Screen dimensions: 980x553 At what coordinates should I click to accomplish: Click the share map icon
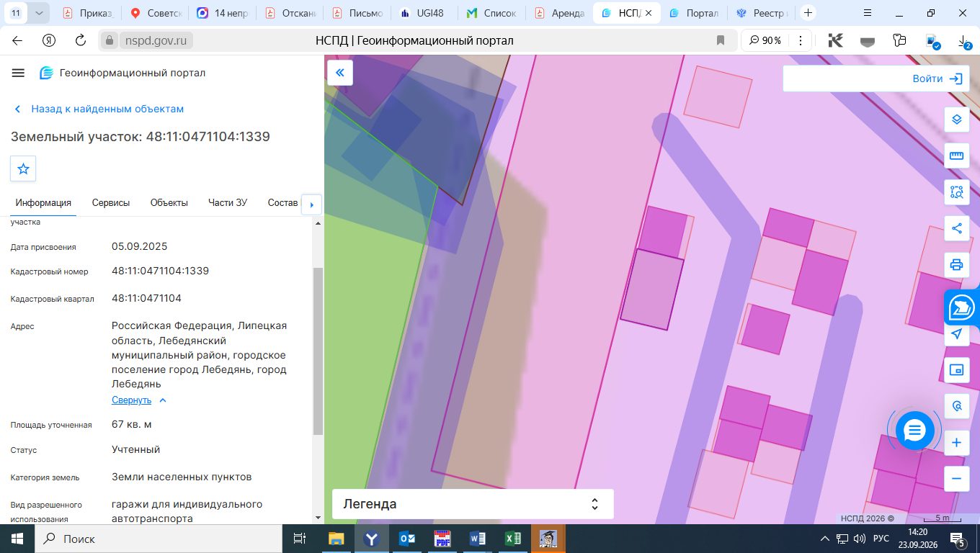956,228
